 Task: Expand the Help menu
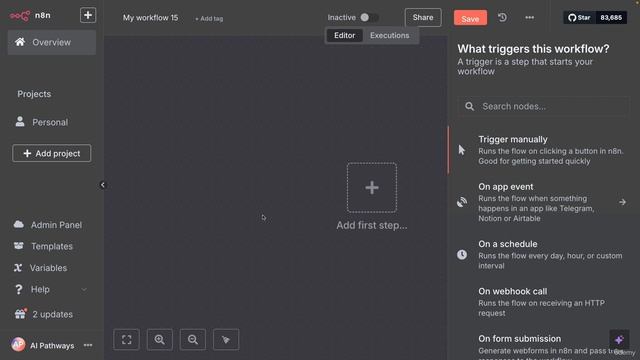click(x=51, y=289)
